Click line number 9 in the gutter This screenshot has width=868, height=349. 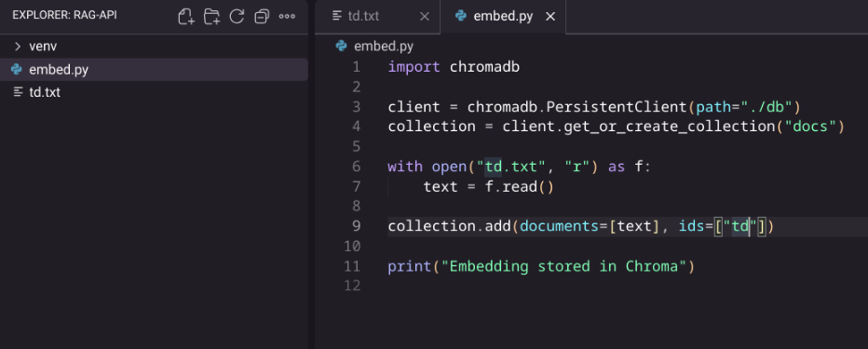pyautogui.click(x=356, y=226)
